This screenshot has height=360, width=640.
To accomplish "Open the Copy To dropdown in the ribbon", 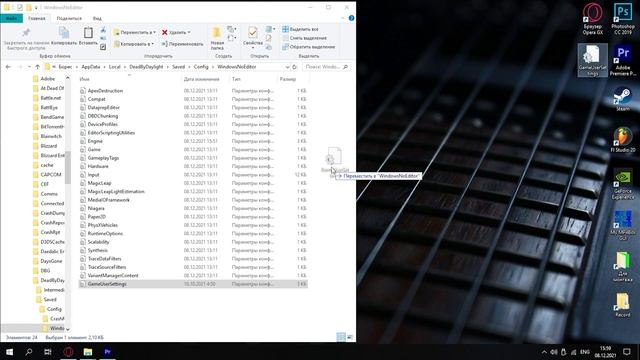I will coord(134,44).
